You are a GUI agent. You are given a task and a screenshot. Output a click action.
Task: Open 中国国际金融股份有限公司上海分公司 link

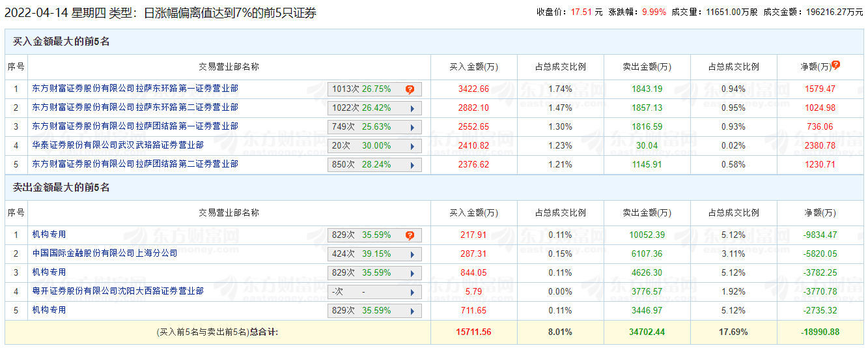click(105, 253)
